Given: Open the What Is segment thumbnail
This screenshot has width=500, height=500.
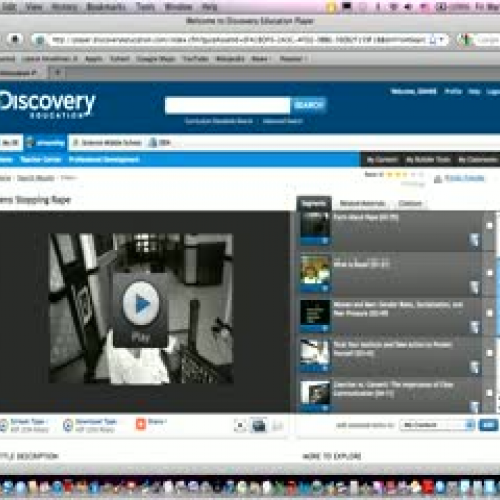Looking at the screenshot, I should tap(315, 274).
